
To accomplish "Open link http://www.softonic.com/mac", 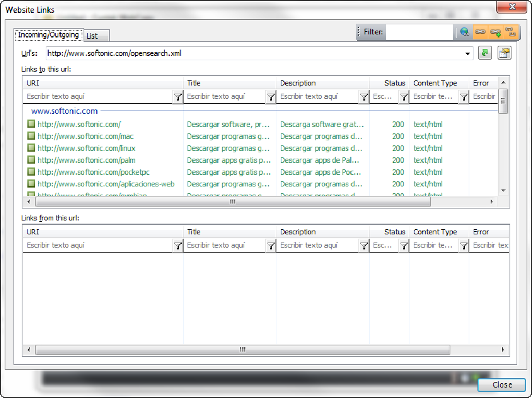I will point(86,136).
